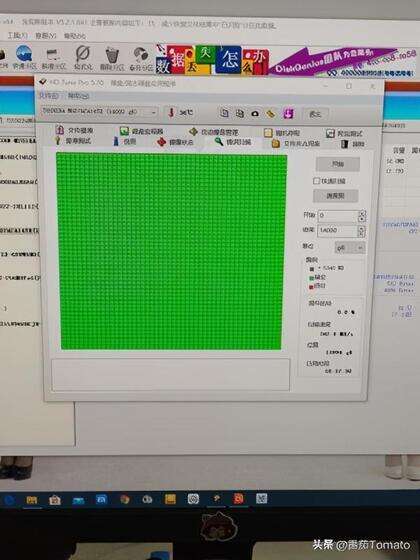Open the Random Access tab
The height and width of the screenshot is (560, 420).
tap(282, 133)
